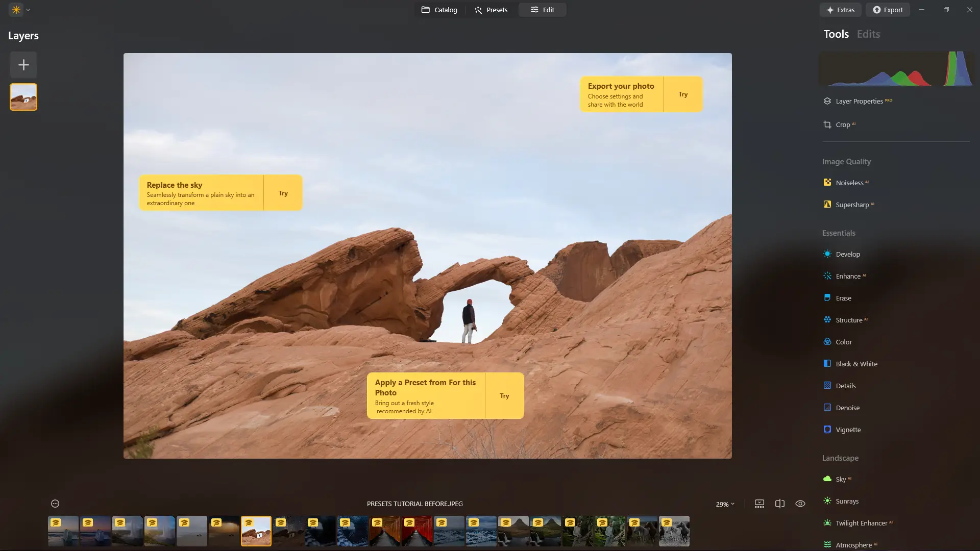Click Try on Replace the sky tip
The image size is (980, 551).
pos(283,193)
